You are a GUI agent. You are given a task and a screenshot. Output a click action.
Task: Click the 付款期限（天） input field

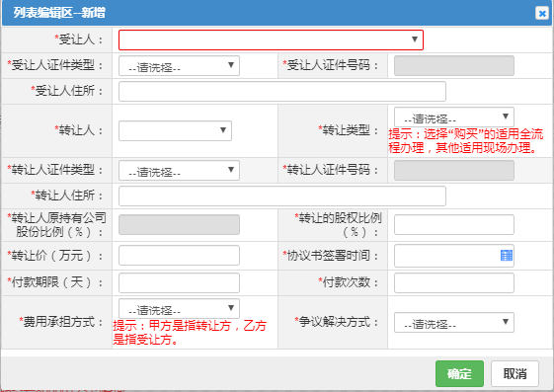pos(179,282)
